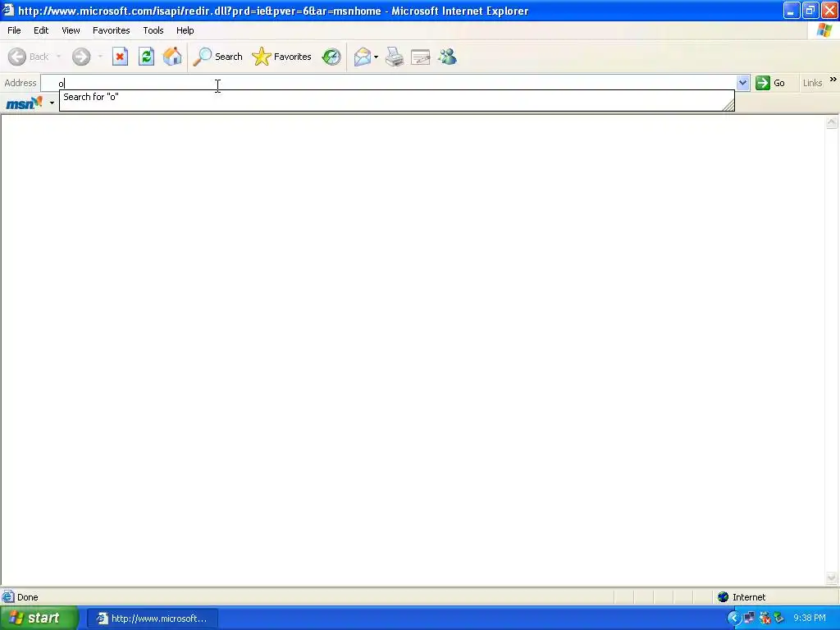Go to Home page icon
This screenshot has height=630, width=840.
(x=172, y=57)
